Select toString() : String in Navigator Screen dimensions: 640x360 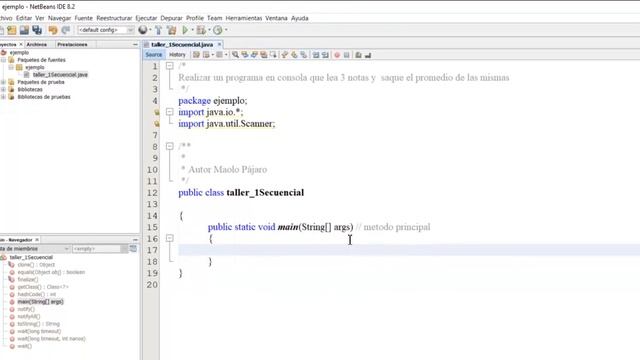39,324
